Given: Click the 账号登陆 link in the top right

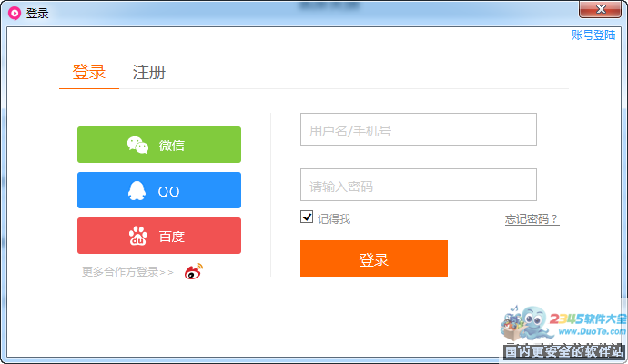Looking at the screenshot, I should click(593, 35).
